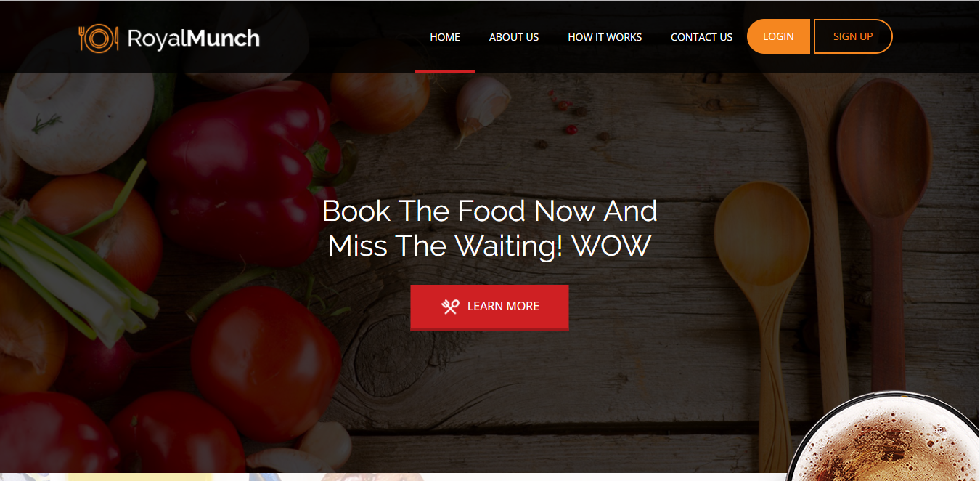Go to the HOME menu item

pyautogui.click(x=445, y=36)
